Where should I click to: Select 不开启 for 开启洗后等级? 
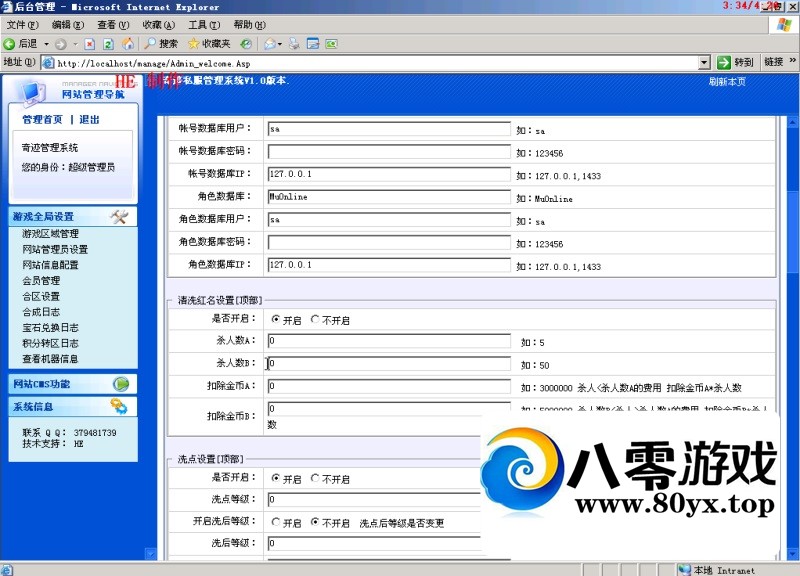pyautogui.click(x=315, y=522)
